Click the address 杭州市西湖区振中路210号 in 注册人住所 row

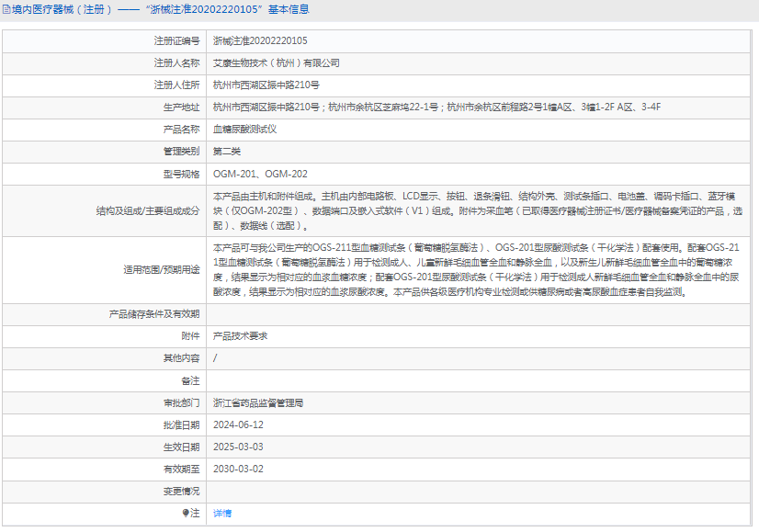[x=266, y=85]
